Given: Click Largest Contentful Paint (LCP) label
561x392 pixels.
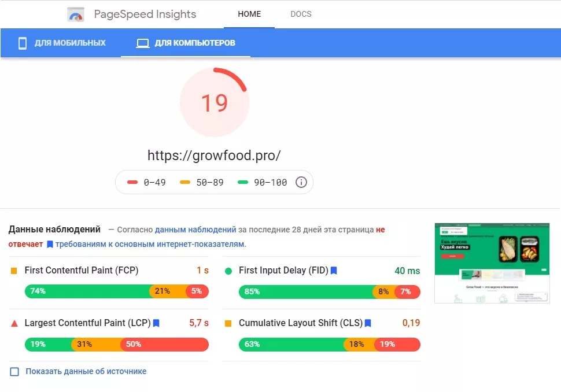Looking at the screenshot, I should [x=88, y=323].
